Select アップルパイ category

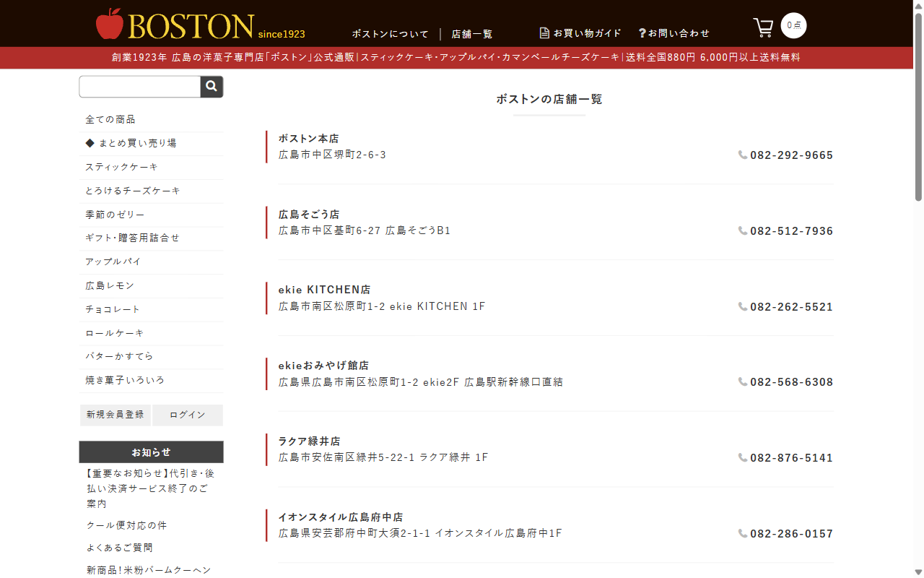coord(151,262)
